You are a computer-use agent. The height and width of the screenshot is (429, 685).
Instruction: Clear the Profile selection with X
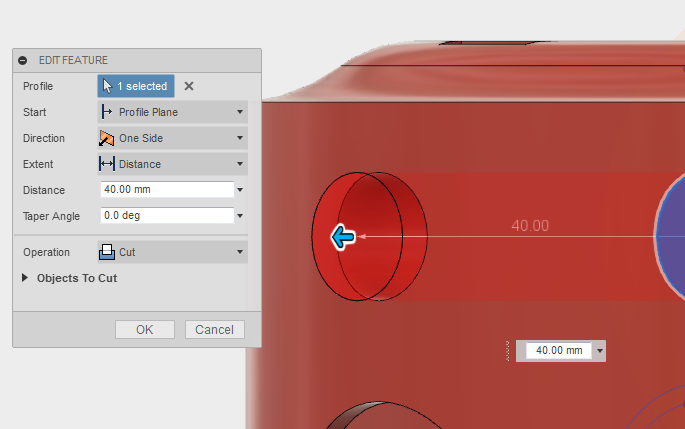(x=189, y=86)
